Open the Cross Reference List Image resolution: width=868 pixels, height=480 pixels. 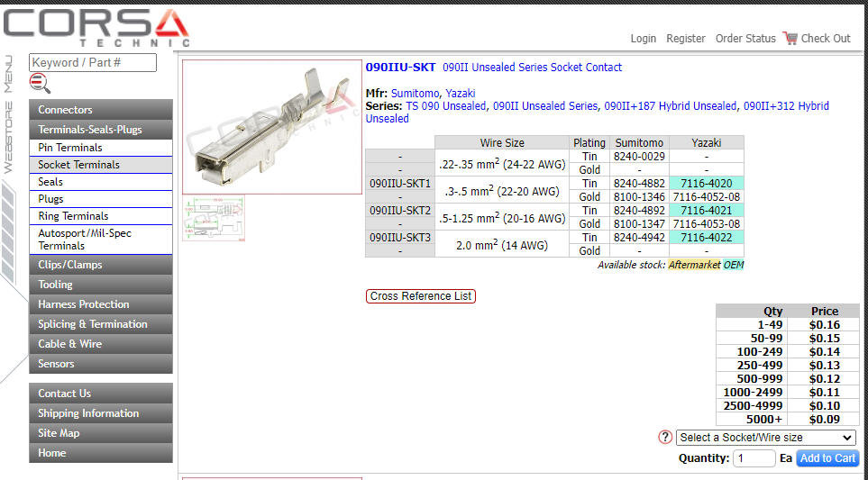(421, 296)
